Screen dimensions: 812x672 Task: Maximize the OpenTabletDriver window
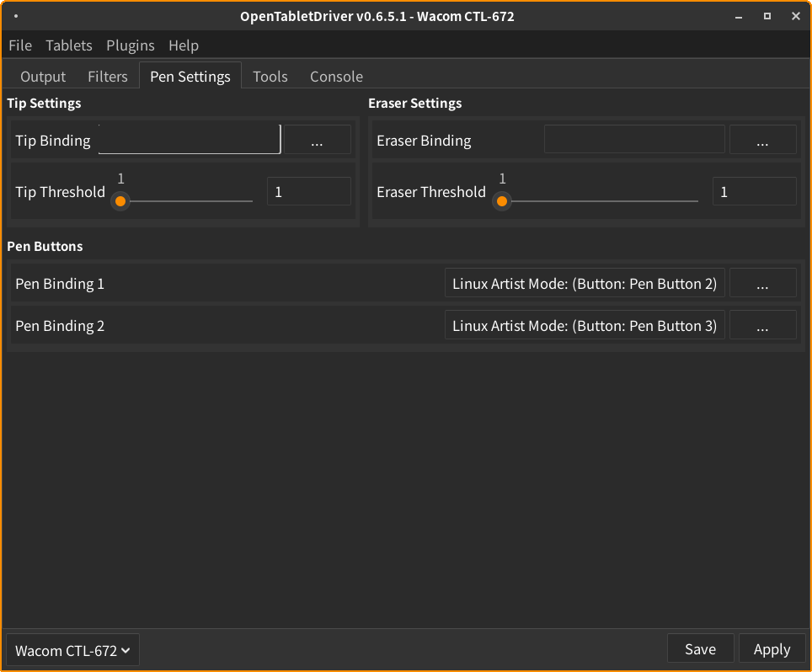point(767,17)
